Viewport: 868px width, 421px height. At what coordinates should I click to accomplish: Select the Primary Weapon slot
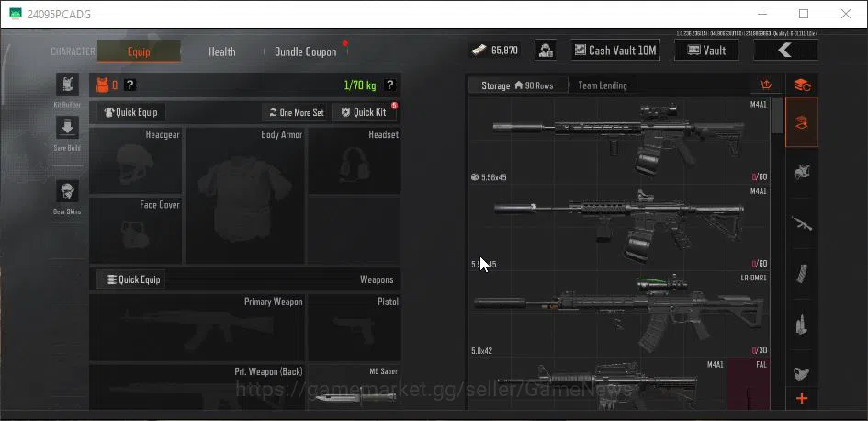pyautogui.click(x=197, y=328)
